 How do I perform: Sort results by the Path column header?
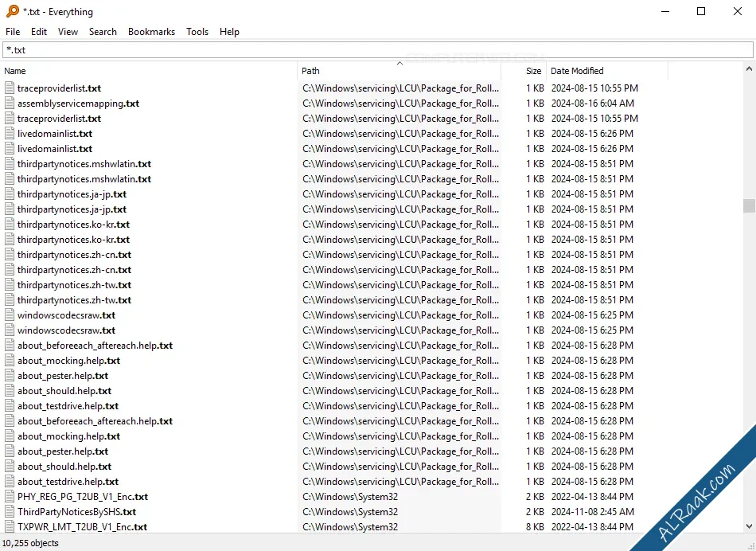tap(399, 71)
